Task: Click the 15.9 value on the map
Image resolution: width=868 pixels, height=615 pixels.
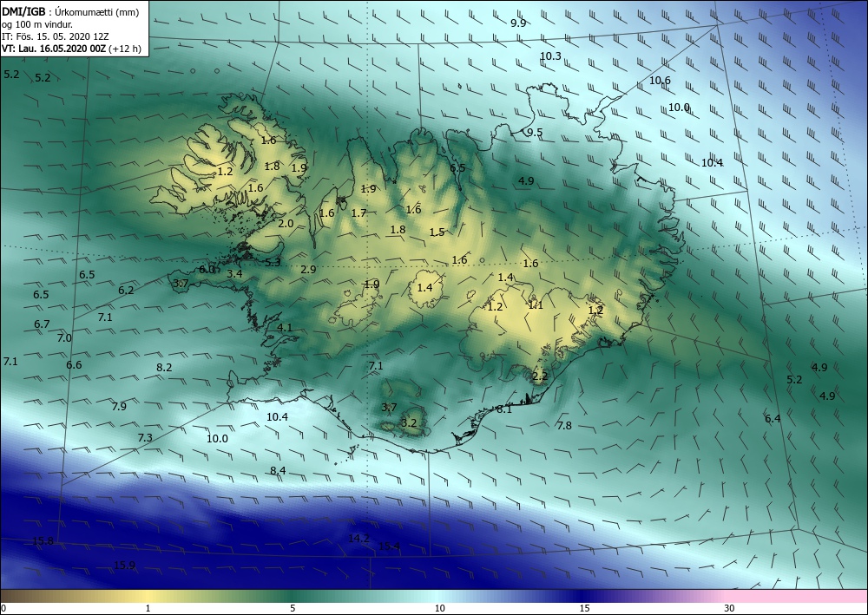Action: (124, 566)
